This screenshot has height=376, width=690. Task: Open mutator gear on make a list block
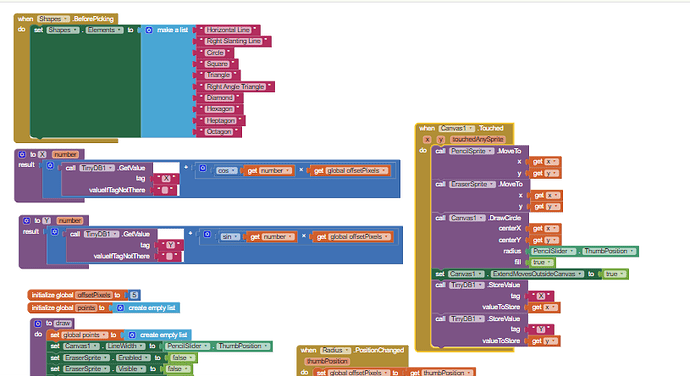pyautogui.click(x=149, y=30)
